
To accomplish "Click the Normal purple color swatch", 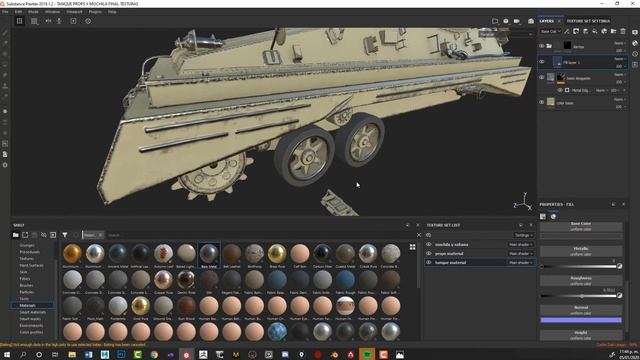I will click(581, 320).
